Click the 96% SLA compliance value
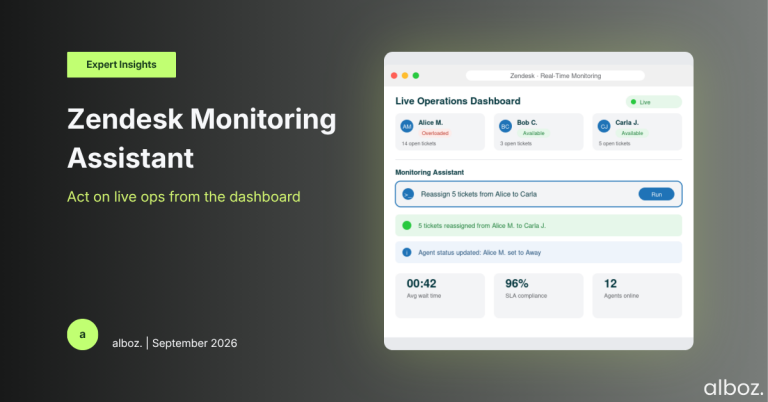The height and width of the screenshot is (402, 768). pos(517,284)
